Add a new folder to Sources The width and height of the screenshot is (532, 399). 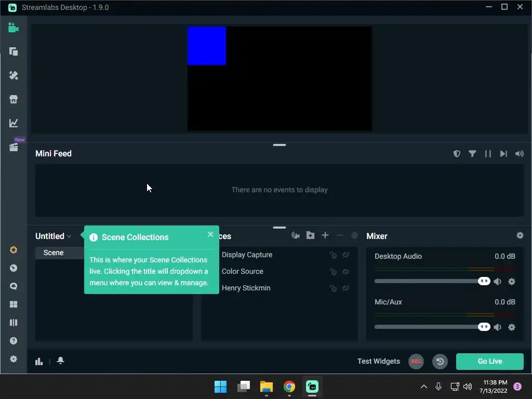point(311,235)
